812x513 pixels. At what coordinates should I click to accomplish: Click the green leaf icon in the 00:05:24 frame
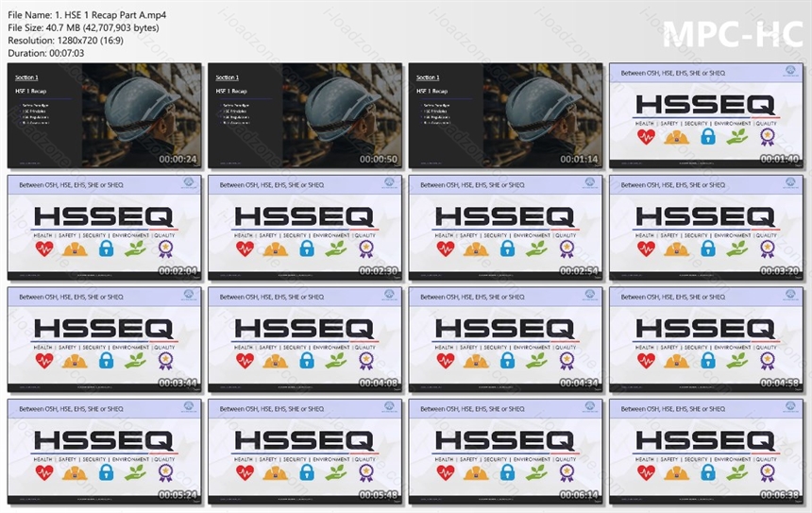(x=135, y=472)
